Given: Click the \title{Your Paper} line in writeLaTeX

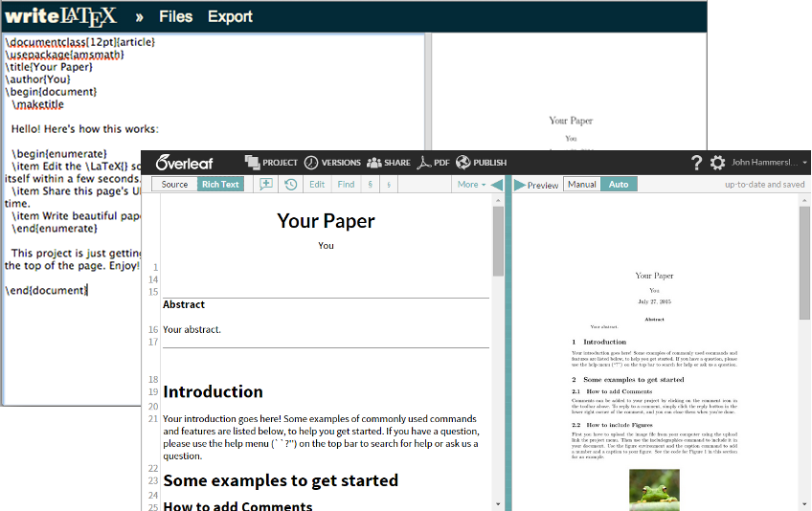Looking at the screenshot, I should (49, 67).
